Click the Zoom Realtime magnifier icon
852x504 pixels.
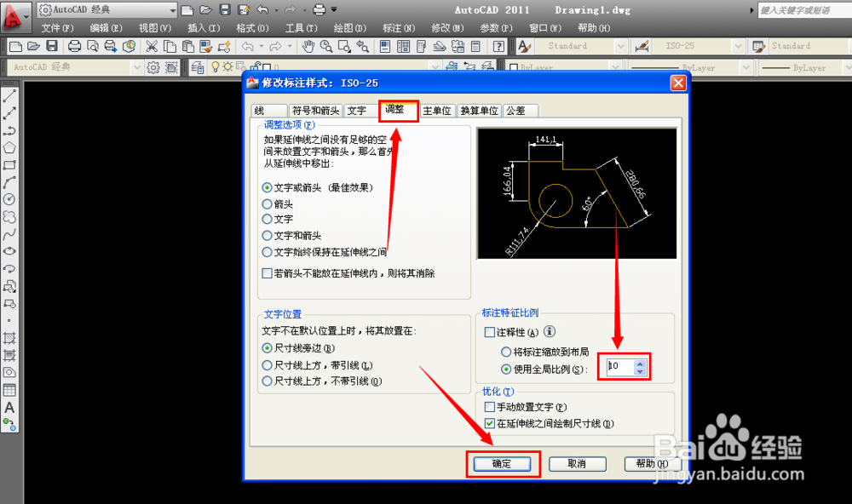tap(326, 47)
